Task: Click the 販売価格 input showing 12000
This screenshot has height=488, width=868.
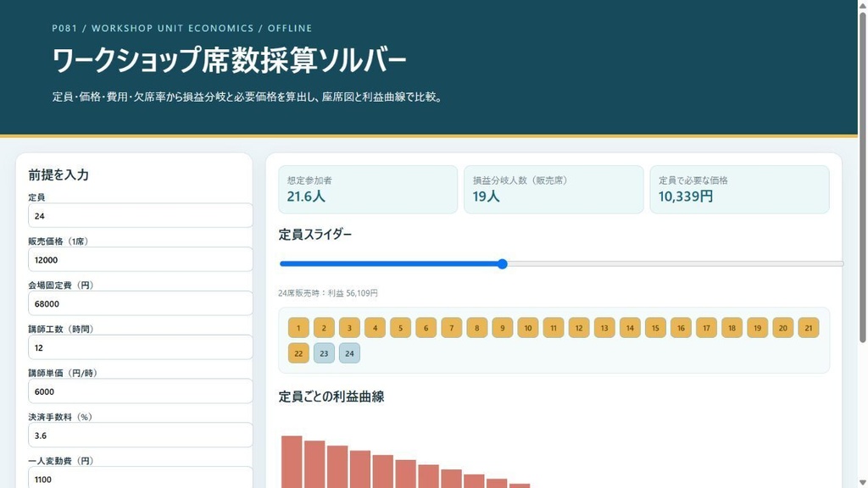Action: coord(140,259)
